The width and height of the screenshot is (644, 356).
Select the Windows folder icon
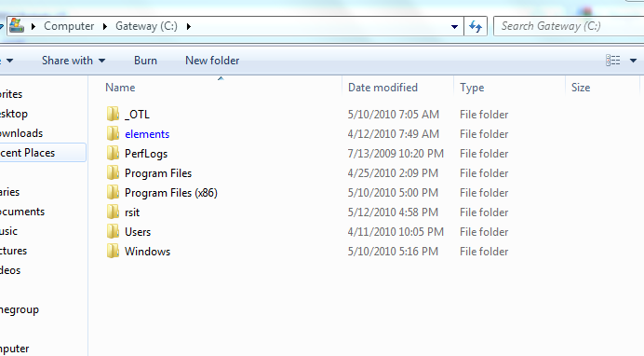click(x=113, y=252)
